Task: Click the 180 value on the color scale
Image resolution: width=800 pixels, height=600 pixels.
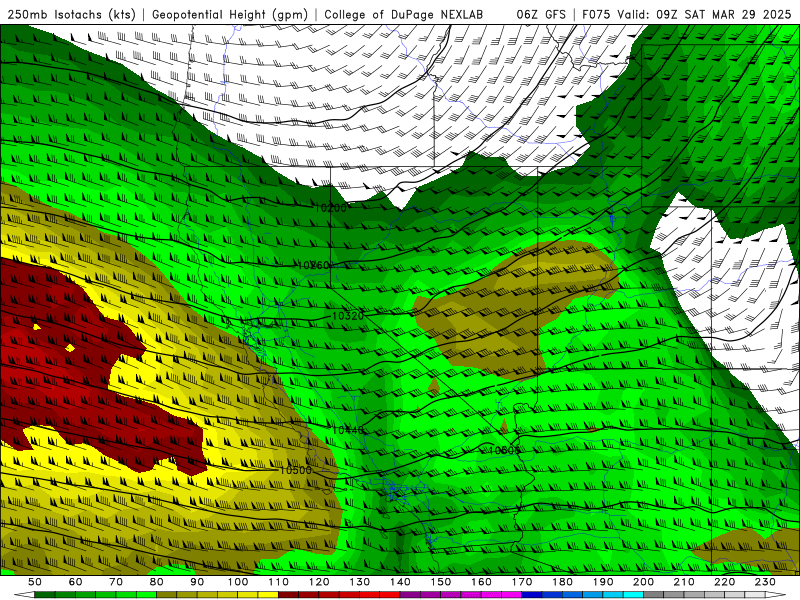Action: point(562,582)
